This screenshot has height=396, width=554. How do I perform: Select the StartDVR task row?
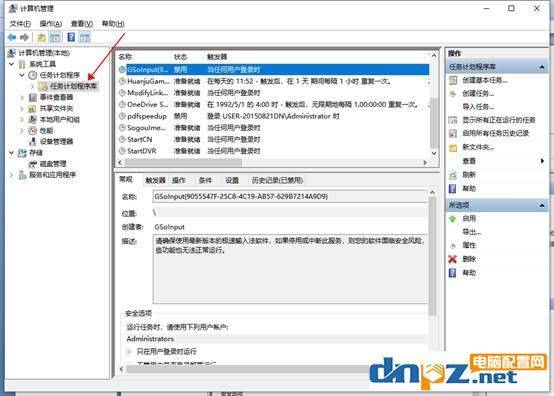(273, 151)
